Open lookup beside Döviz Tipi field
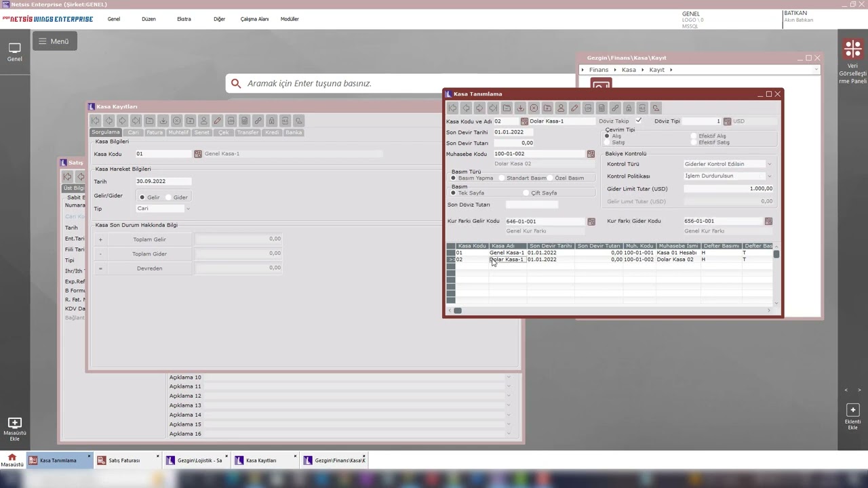Viewport: 868px width, 488px height. point(727,121)
